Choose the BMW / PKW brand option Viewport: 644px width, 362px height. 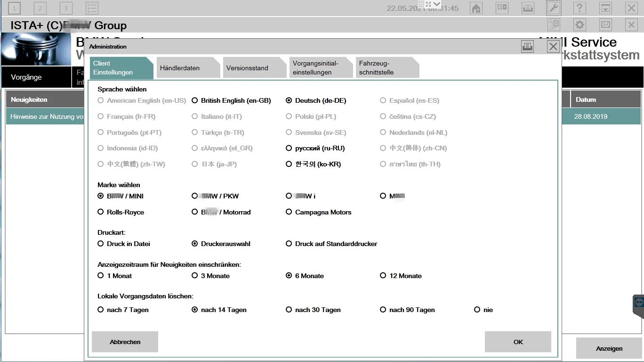[215, 196]
